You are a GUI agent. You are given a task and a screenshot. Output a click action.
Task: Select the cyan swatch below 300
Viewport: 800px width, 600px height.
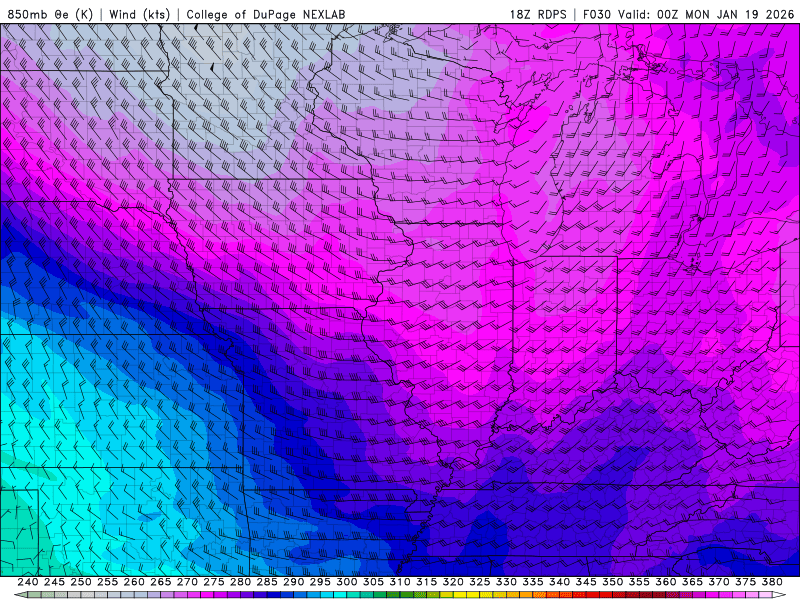coord(340,595)
